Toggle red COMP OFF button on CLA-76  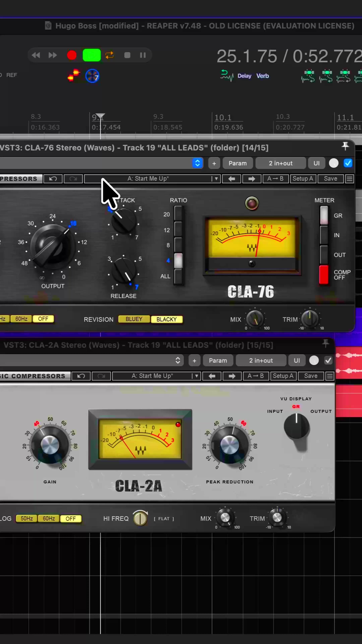(324, 275)
